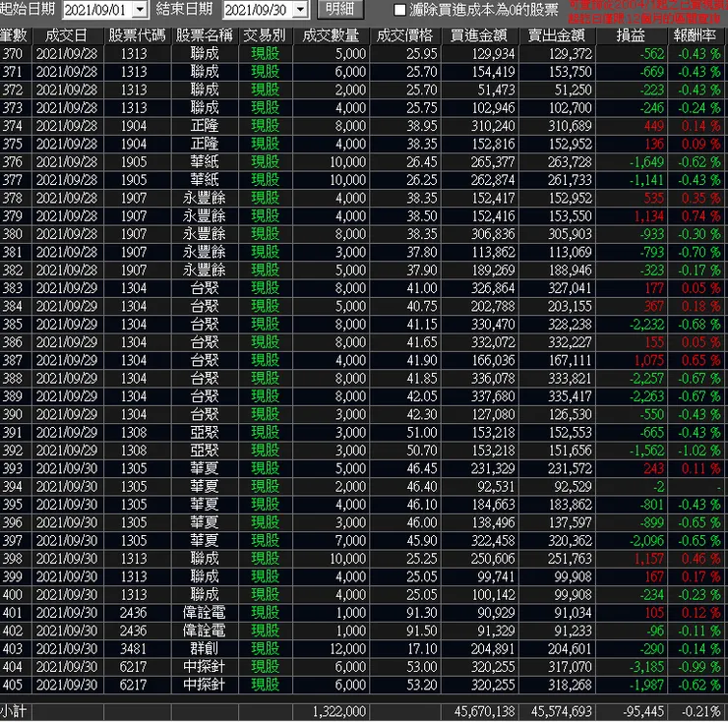The width and height of the screenshot is (728, 722).
Task: Click buy amount 332,072 in row 386
Action: [x=493, y=342]
